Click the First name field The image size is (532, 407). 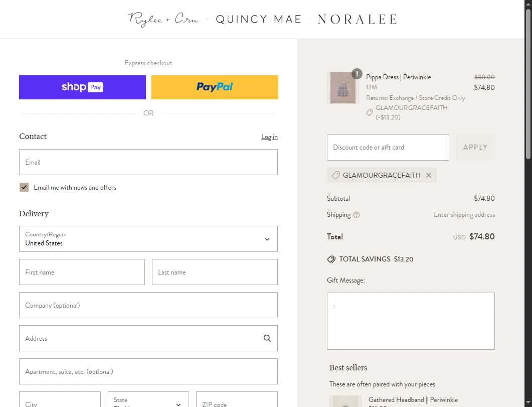coord(82,272)
